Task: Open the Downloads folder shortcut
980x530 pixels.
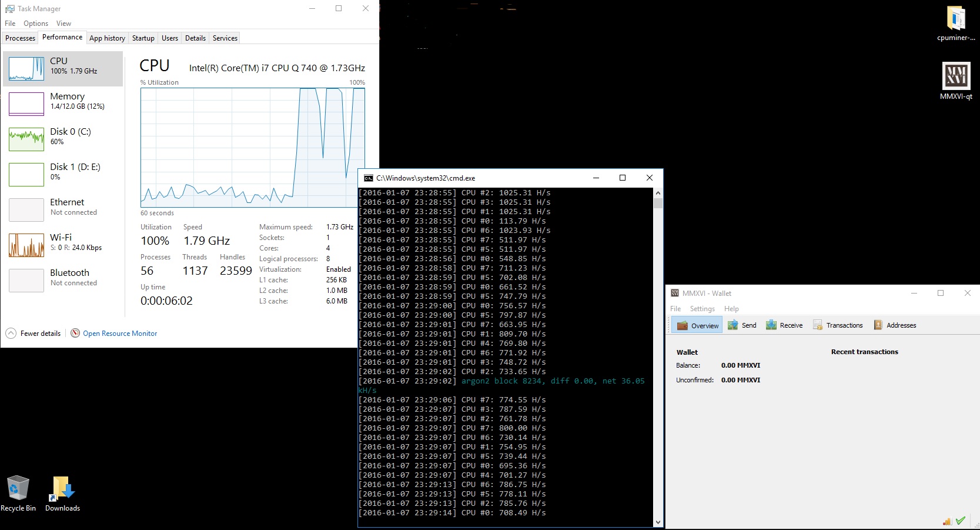Action: coord(62,493)
